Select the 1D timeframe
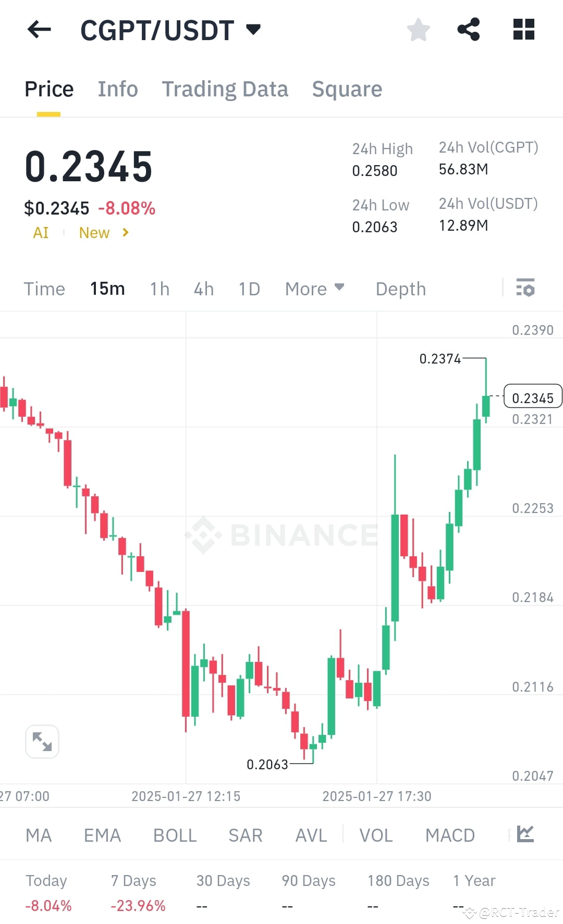 point(249,288)
